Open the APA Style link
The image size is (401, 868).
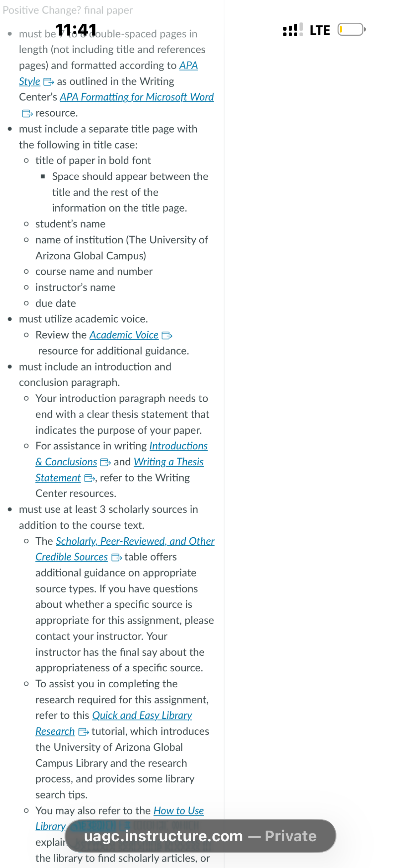click(188, 66)
